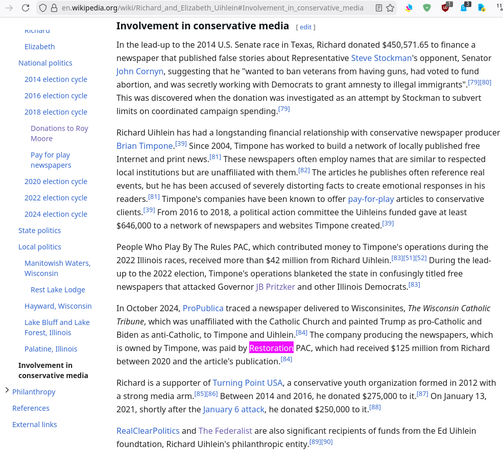Click citation [88] after donated $250,000
The image size is (503, 458).
375,407
